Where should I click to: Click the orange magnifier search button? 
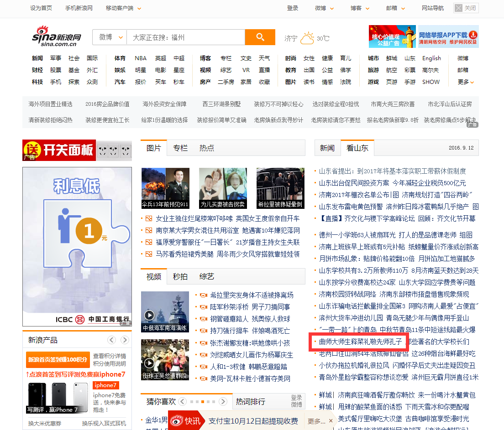point(260,37)
